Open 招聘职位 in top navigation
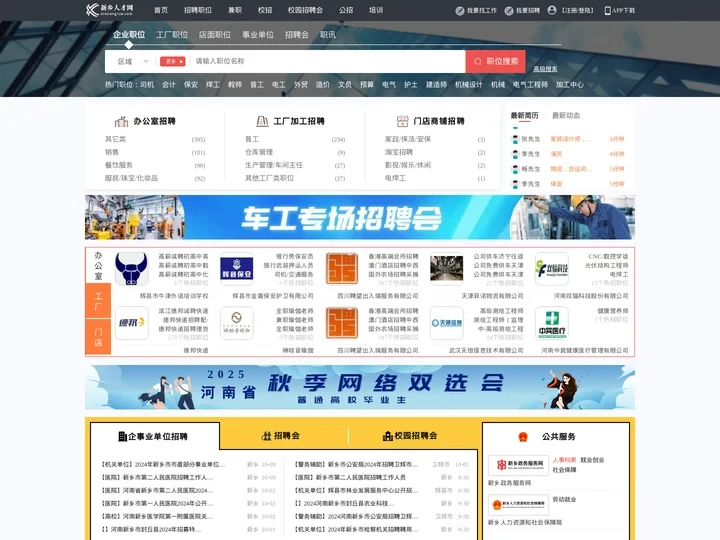 click(198, 10)
